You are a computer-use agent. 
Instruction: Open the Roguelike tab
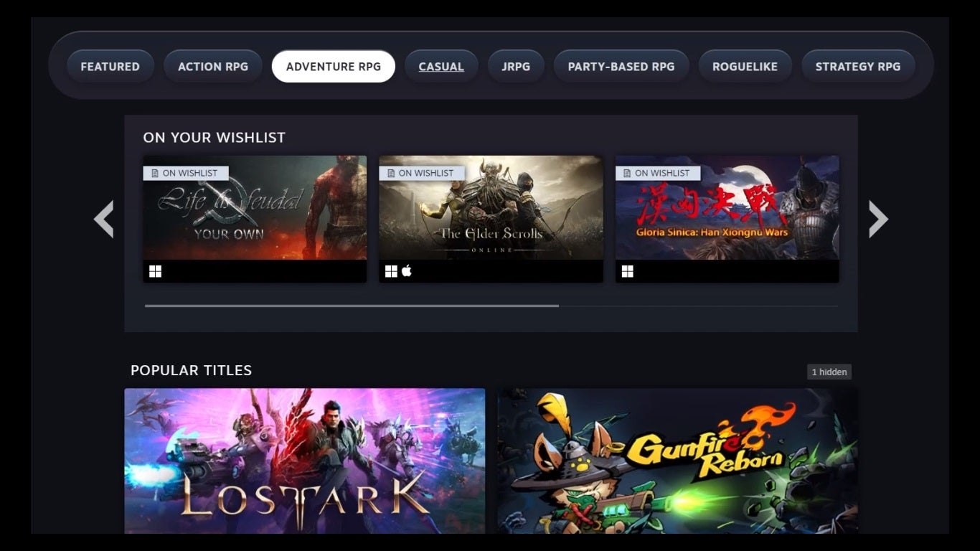(x=745, y=67)
